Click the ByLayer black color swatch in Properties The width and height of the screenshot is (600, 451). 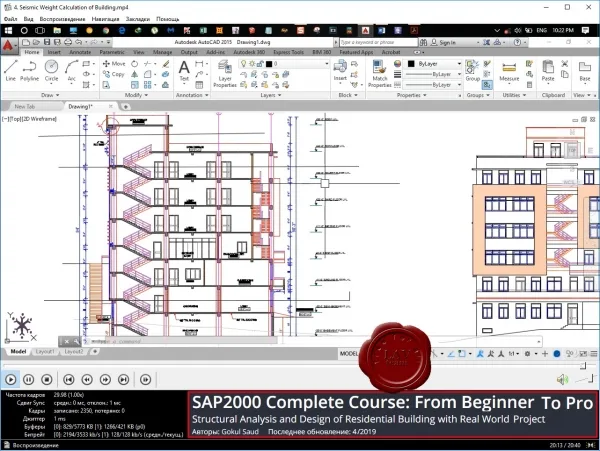click(411, 64)
